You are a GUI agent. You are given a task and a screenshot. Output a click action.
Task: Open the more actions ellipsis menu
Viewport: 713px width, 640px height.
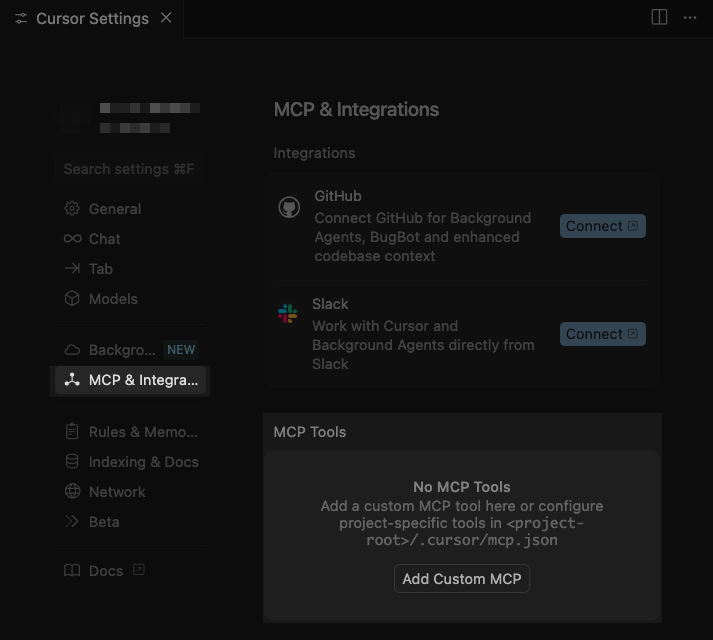pyautogui.click(x=690, y=17)
